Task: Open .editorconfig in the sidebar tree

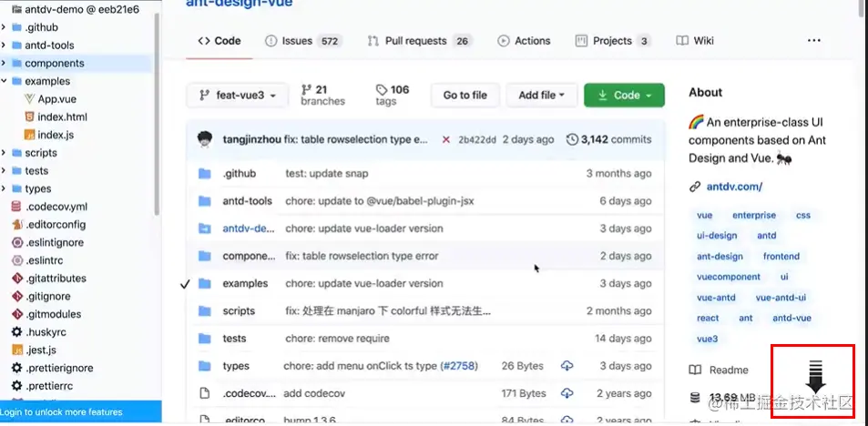Action: point(56,225)
